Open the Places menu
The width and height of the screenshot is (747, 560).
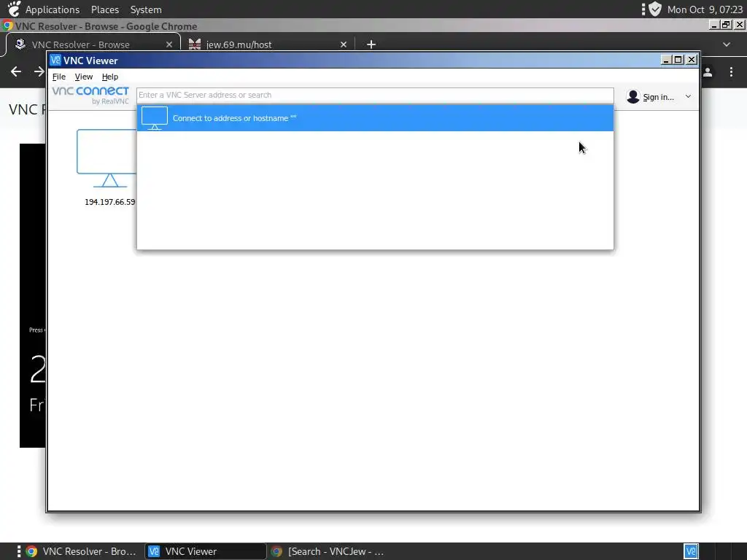[105, 9]
